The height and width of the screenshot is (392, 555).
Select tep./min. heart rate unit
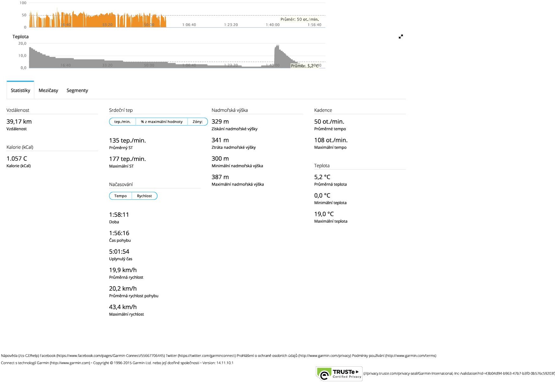(x=122, y=122)
